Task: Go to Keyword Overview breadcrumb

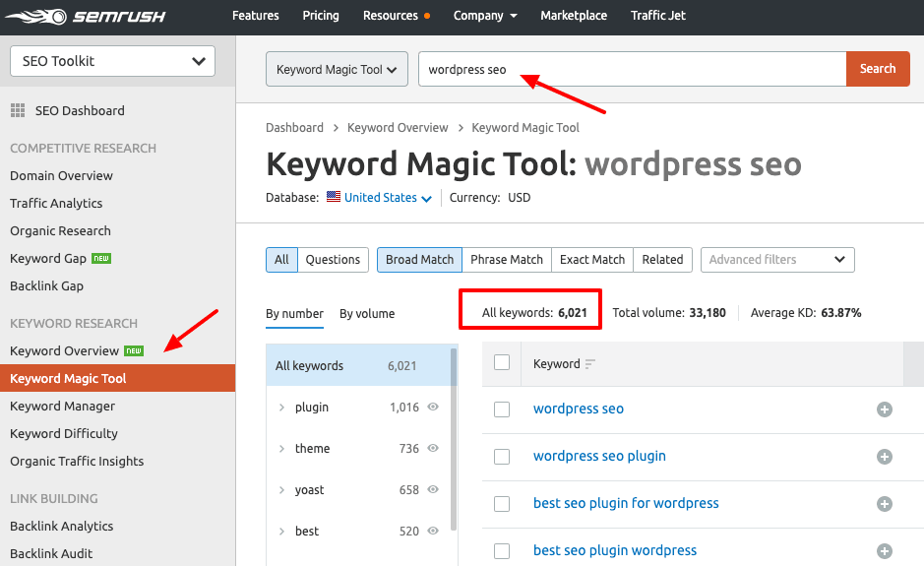Action: tap(398, 127)
